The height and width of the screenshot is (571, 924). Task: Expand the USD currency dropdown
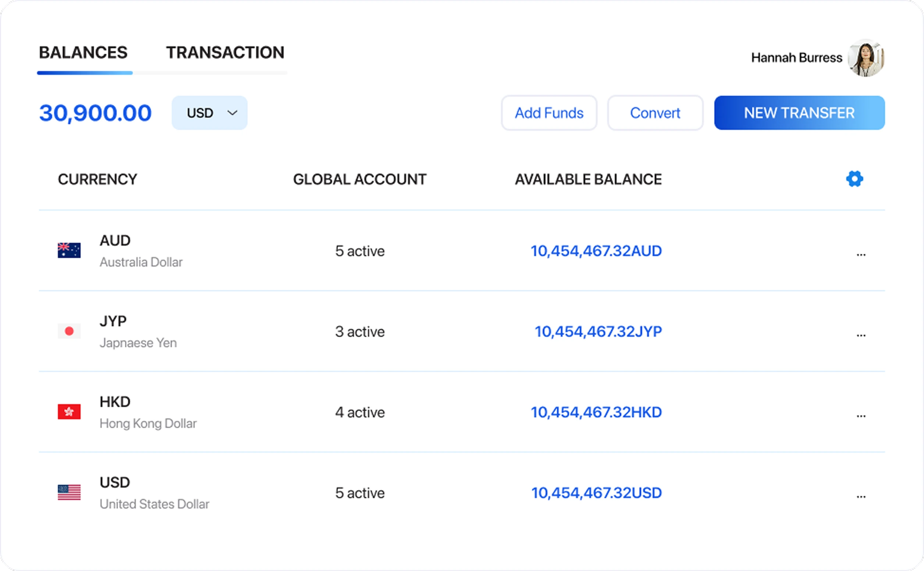(x=210, y=113)
